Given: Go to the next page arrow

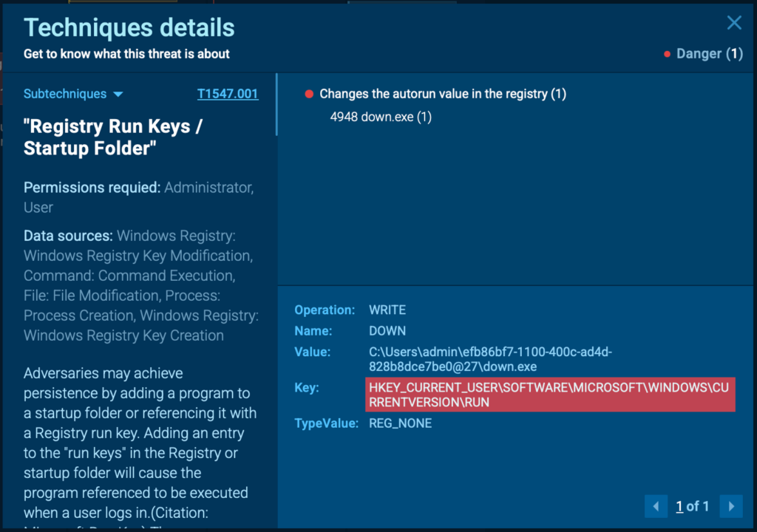Looking at the screenshot, I should (731, 506).
